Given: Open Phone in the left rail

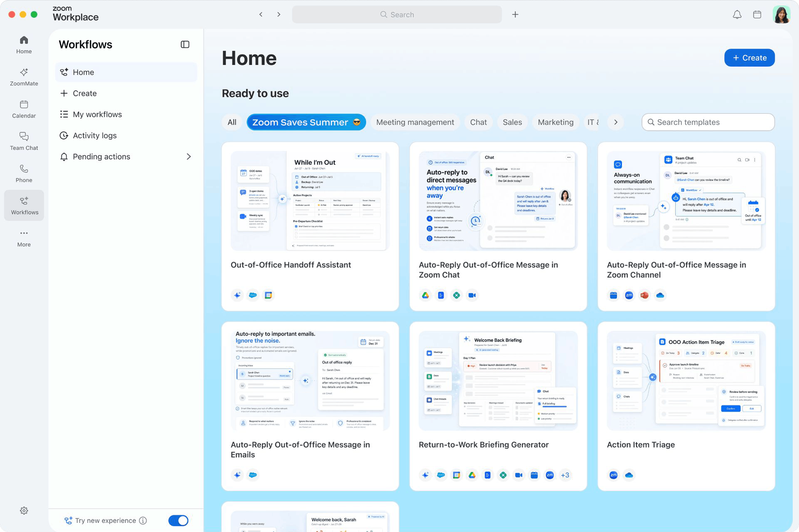Looking at the screenshot, I should pos(24,174).
